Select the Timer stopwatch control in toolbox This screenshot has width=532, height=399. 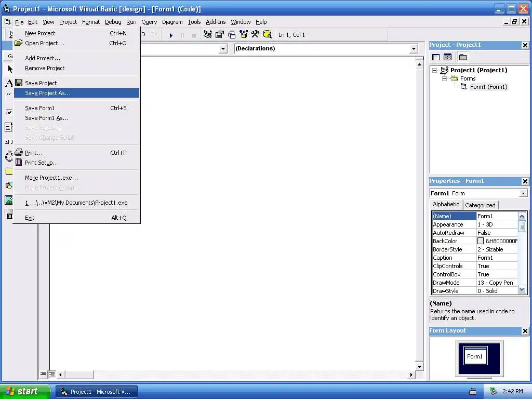point(9,156)
